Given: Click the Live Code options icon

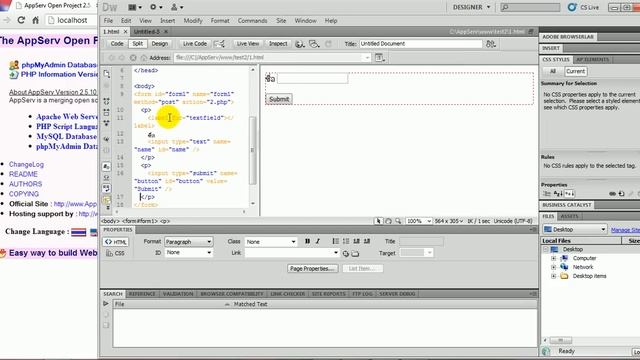Looking at the screenshot, I should click(219, 44).
